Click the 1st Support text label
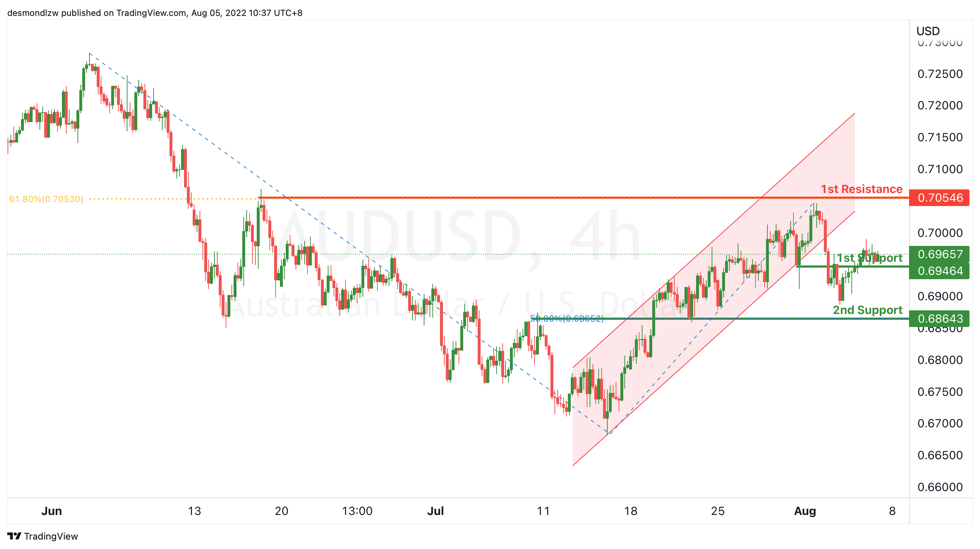The width and height of the screenshot is (980, 549). (x=869, y=258)
